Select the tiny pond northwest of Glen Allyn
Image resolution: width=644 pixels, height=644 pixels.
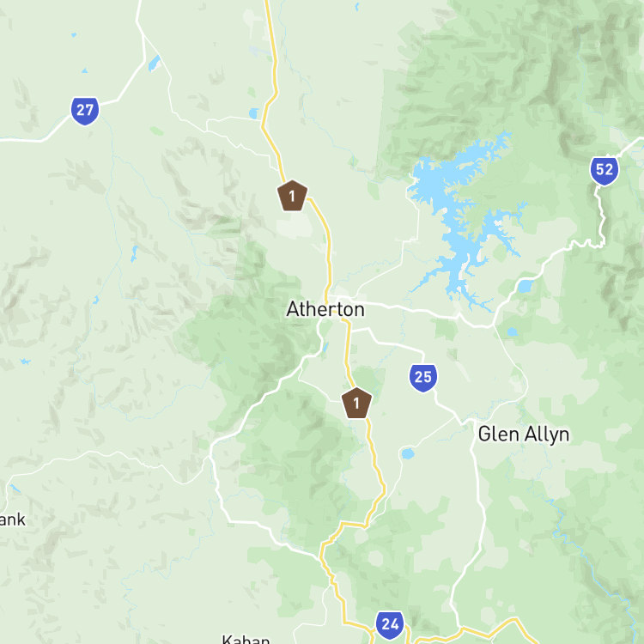(512, 331)
